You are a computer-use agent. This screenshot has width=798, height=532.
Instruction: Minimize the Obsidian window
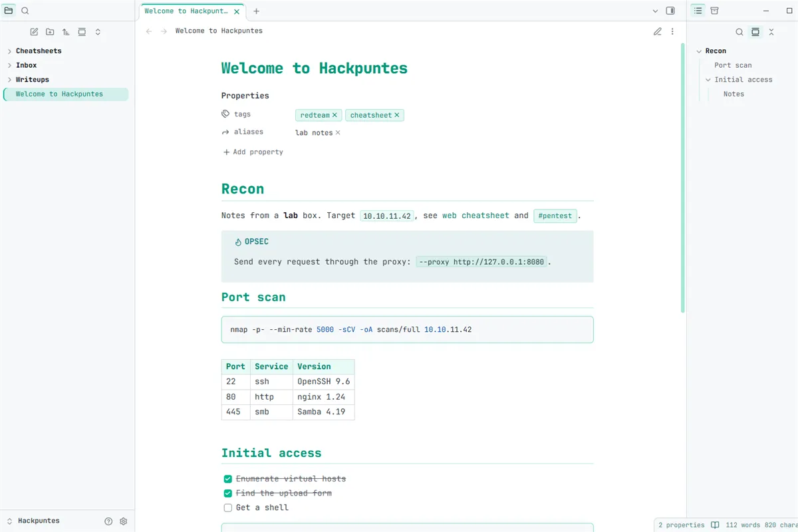coord(767,11)
